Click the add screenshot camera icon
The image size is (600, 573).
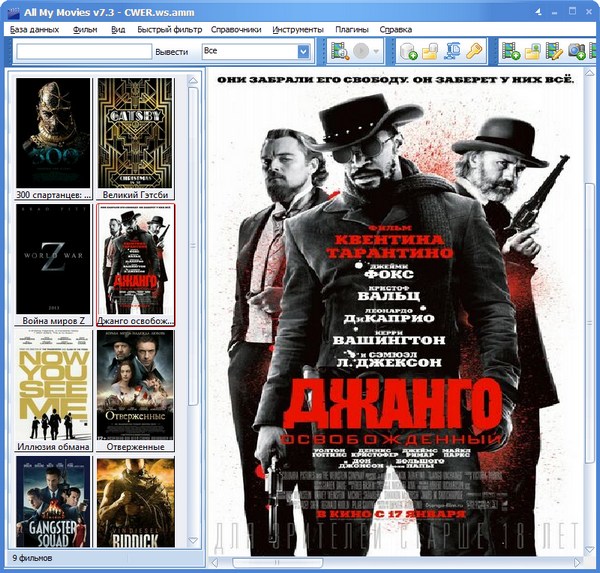point(577,51)
